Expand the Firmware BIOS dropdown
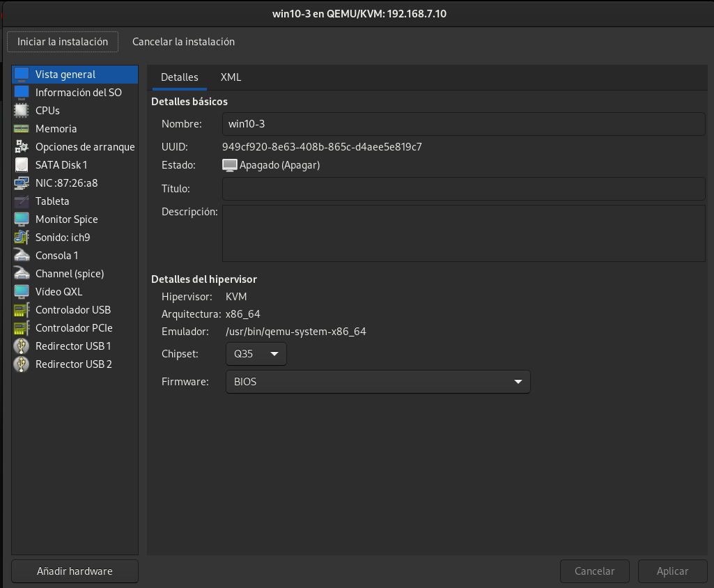714x588 pixels. (378, 382)
